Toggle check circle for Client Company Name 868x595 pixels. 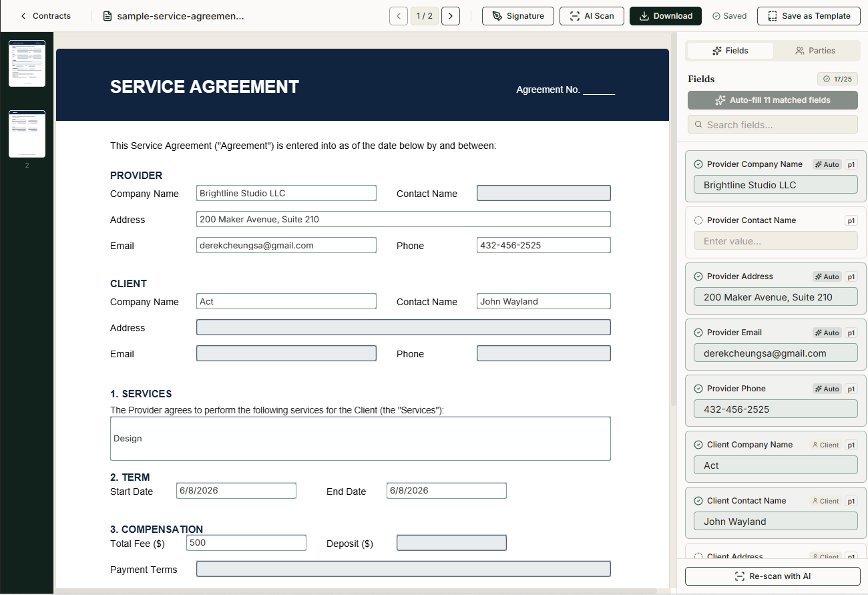[x=698, y=445]
